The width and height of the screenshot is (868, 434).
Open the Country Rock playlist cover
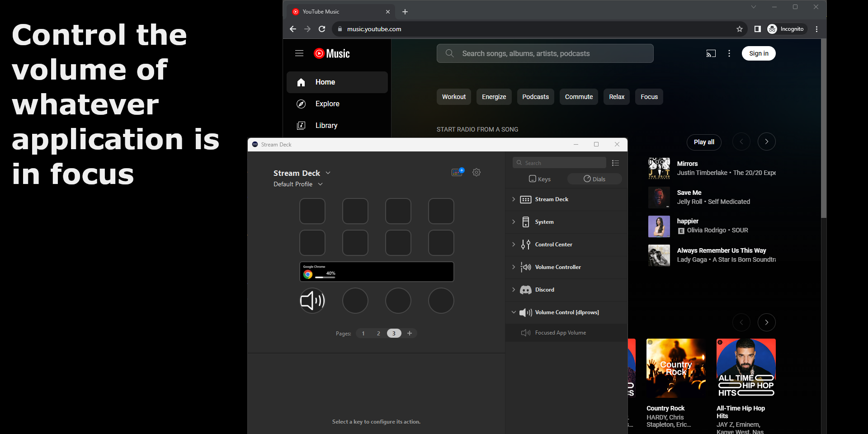[676, 368]
